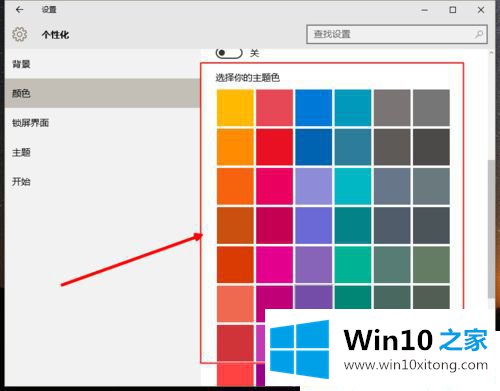Pick the dark green-teal swatch in sixth row
The image size is (500, 391).
353,297
